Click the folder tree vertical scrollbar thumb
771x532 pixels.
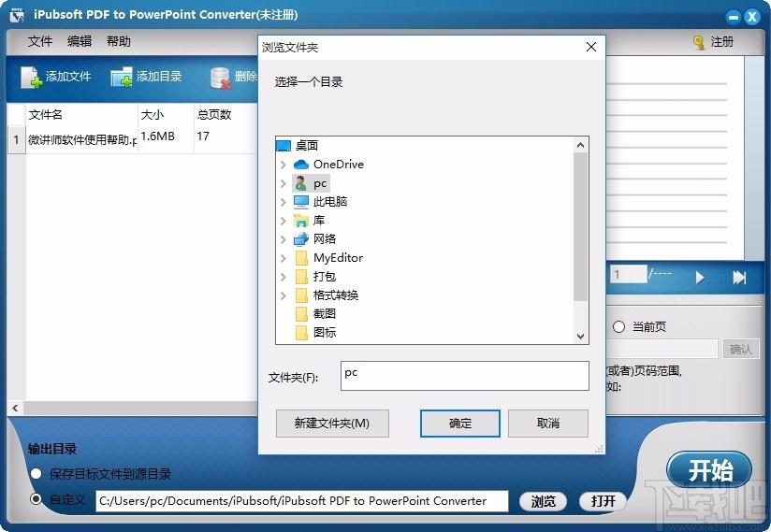pyautogui.click(x=580, y=226)
